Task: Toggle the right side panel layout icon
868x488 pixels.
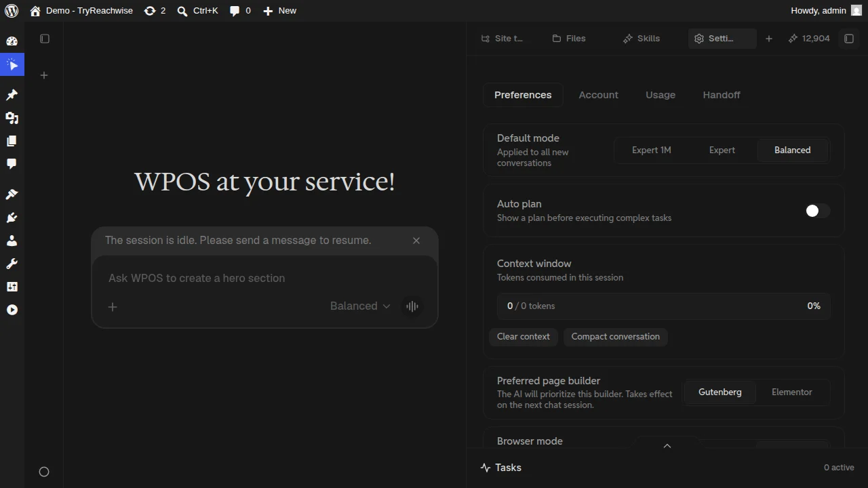Action: point(849,39)
